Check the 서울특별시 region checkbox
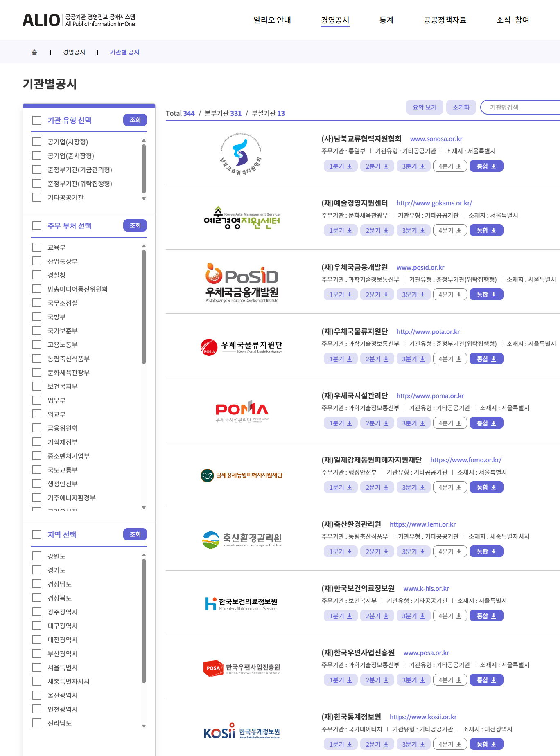Viewport: 560px width, 756px height. click(x=37, y=667)
